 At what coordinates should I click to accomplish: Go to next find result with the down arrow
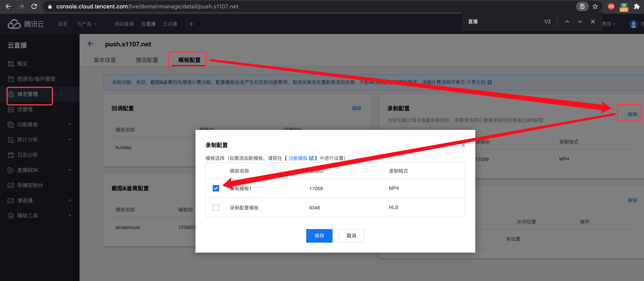click(x=580, y=22)
